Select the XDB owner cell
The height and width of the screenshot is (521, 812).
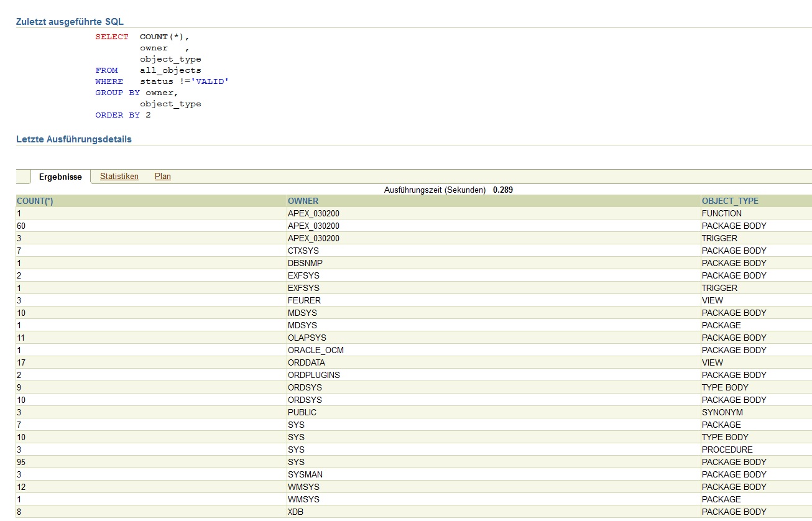(295, 512)
